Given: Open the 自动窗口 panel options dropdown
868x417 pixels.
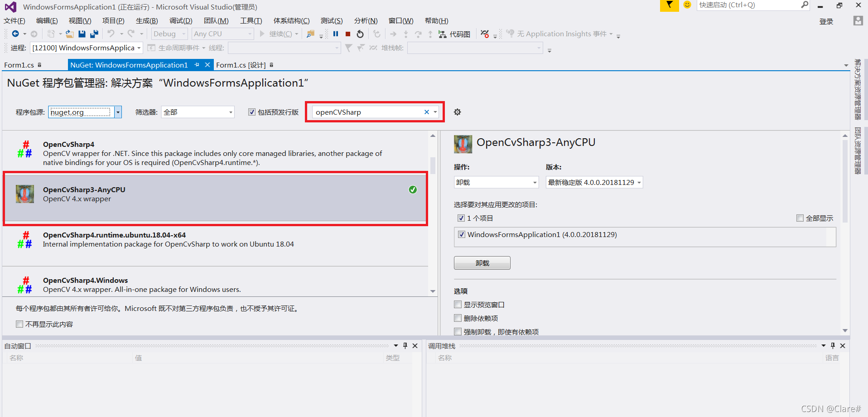Looking at the screenshot, I should (x=396, y=346).
